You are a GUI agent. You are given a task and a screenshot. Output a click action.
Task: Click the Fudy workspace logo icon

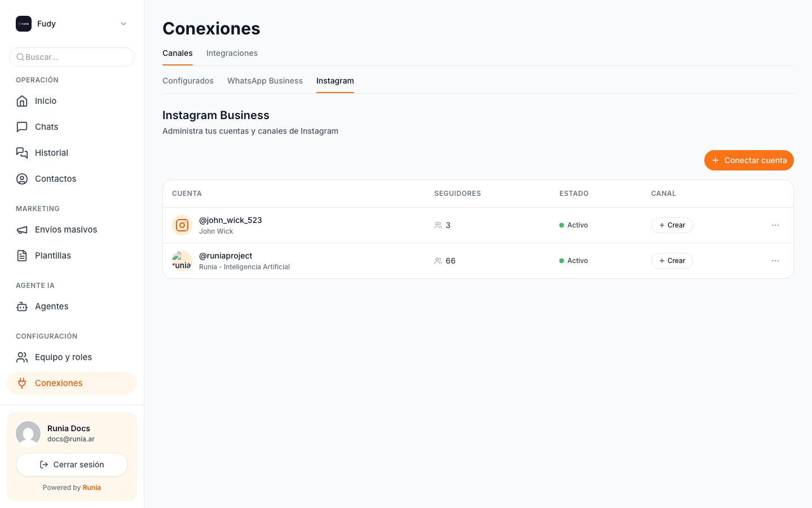click(24, 24)
